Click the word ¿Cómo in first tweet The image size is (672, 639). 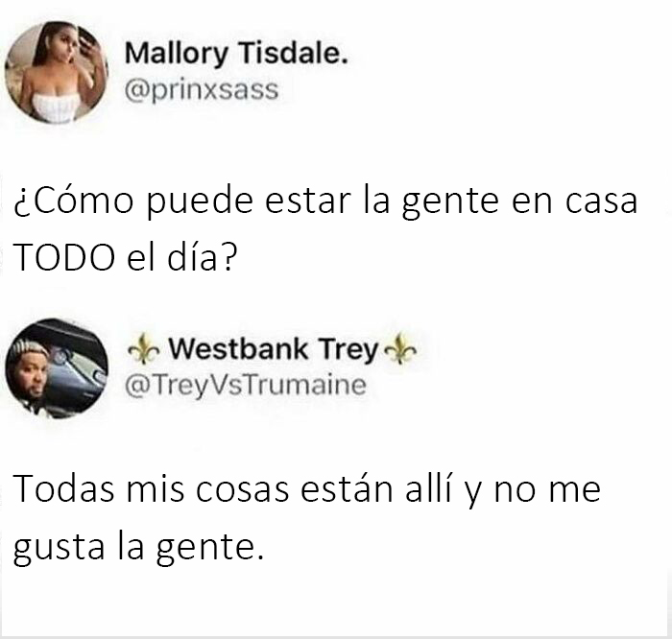tap(73, 201)
